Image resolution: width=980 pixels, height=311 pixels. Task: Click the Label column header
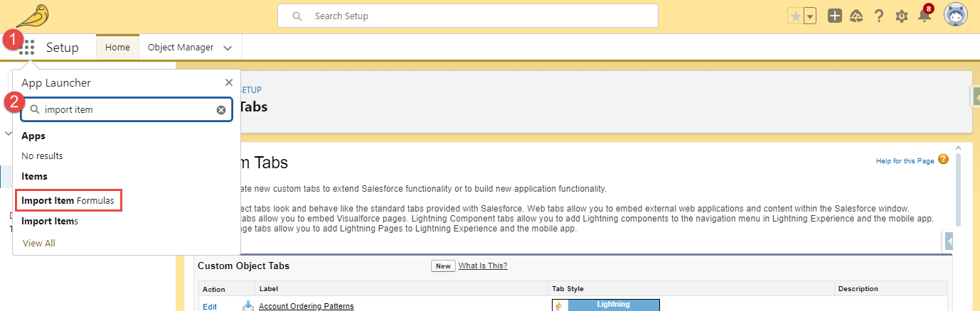pos(270,289)
